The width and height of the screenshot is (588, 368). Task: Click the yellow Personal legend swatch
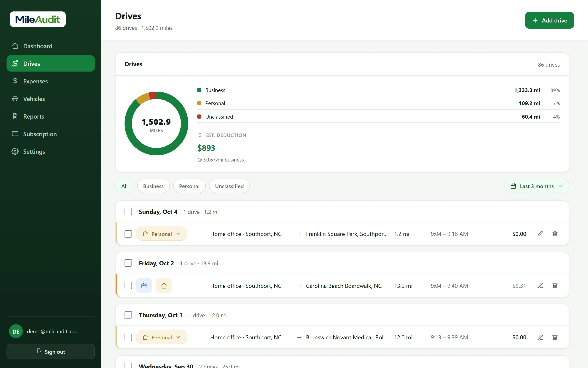pos(199,103)
